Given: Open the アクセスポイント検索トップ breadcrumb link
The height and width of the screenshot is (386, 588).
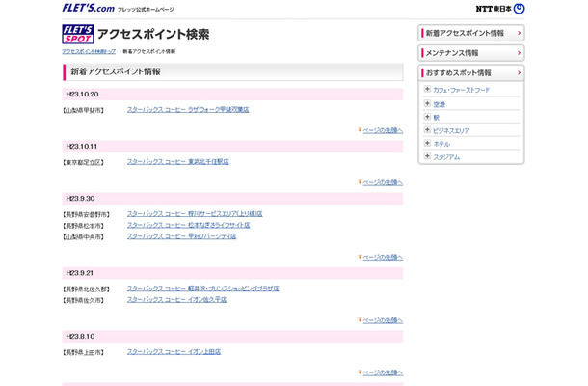Looking at the screenshot, I should point(89,51).
